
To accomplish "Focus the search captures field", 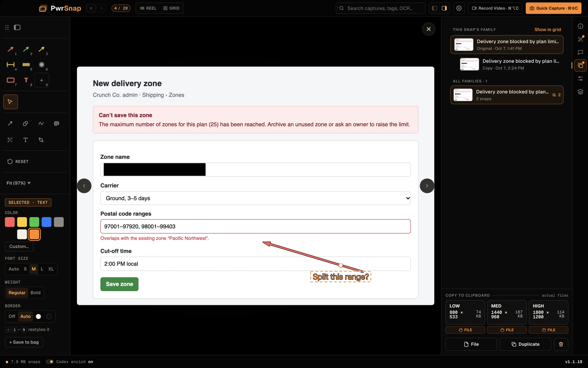I will 381,8.
